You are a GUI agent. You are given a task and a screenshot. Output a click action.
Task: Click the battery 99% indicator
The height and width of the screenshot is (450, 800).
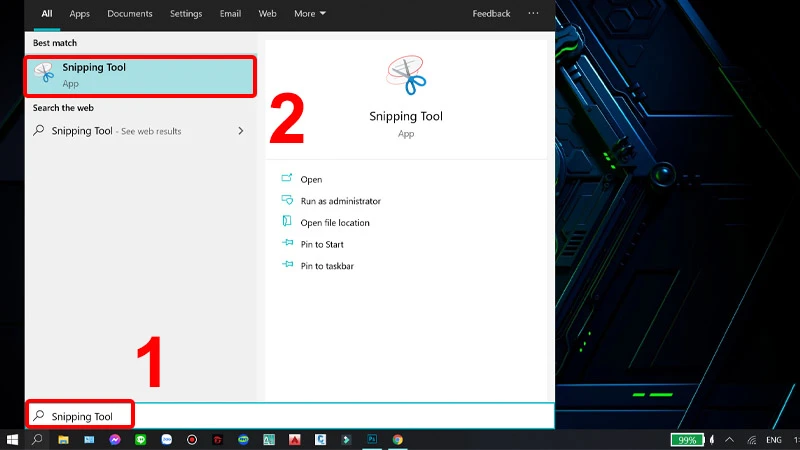click(x=686, y=439)
